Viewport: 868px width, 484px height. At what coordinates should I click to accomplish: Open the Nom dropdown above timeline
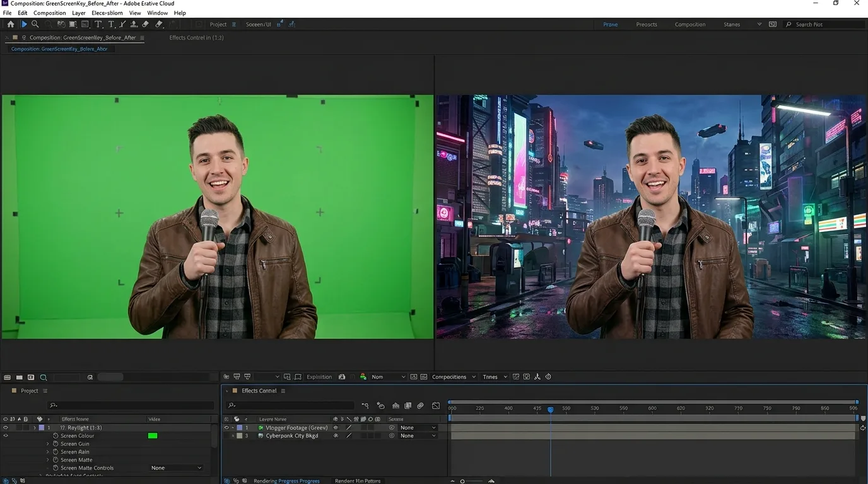coord(388,377)
